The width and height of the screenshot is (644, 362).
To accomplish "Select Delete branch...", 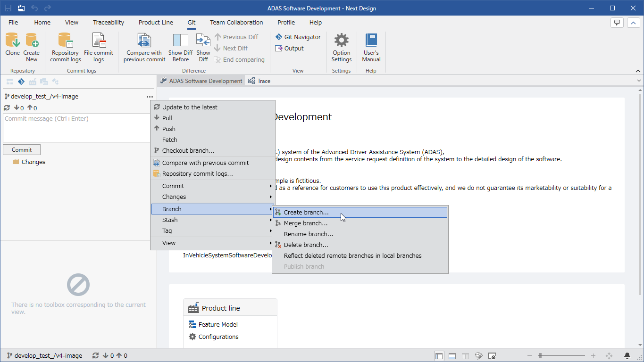I will (360, 245).
